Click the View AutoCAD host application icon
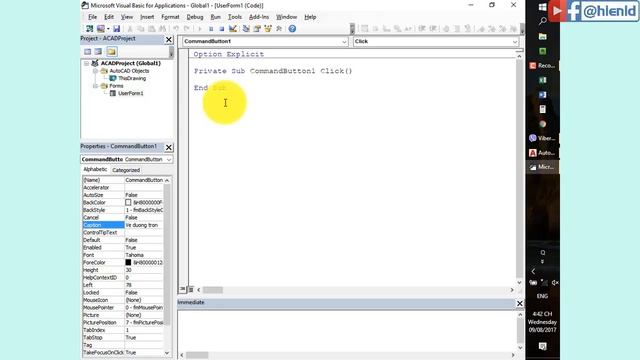Image resolution: width=640 pixels, height=360 pixels. (x=89, y=29)
